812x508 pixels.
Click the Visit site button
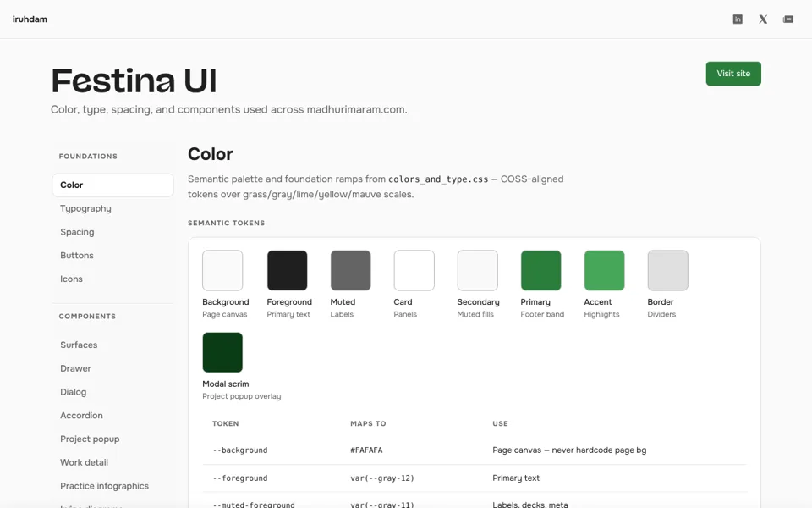click(x=733, y=74)
